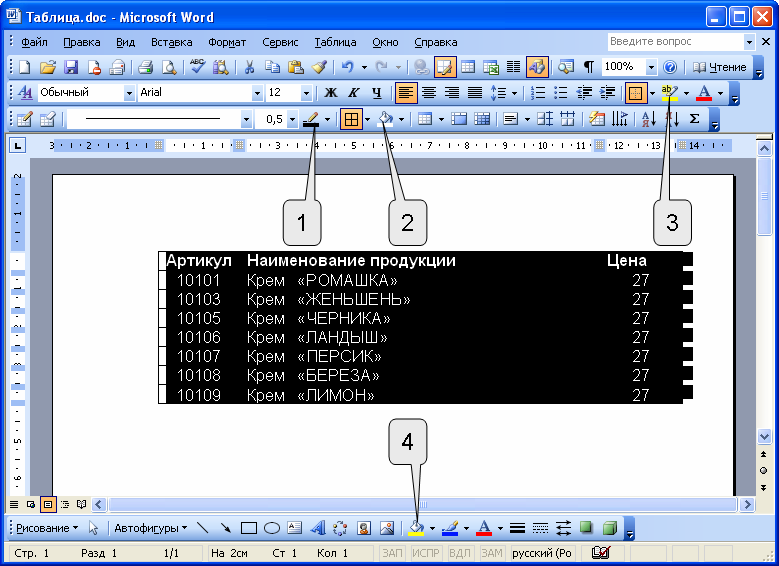Insert WordArt from Drawing toolbar

[317, 527]
